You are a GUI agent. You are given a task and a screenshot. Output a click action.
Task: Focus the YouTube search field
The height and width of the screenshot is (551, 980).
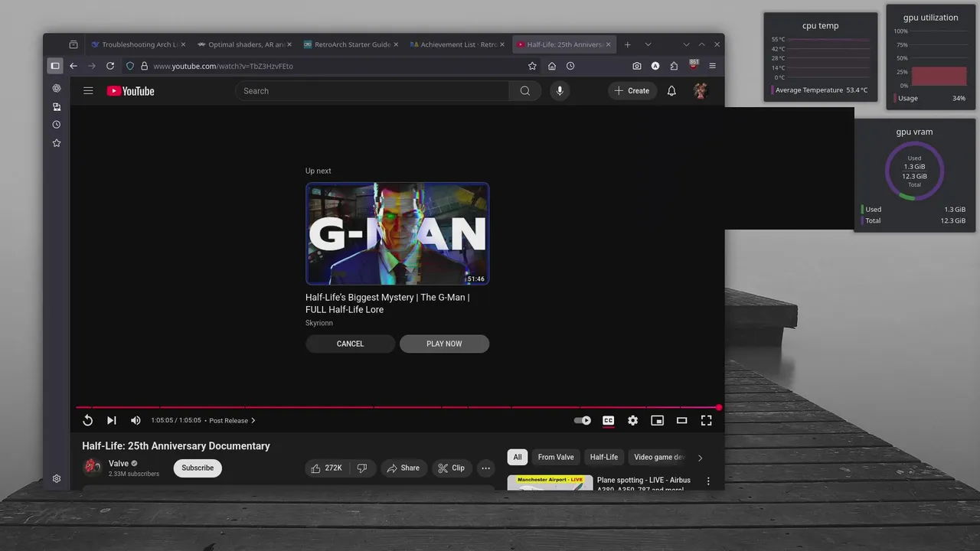[x=372, y=91]
